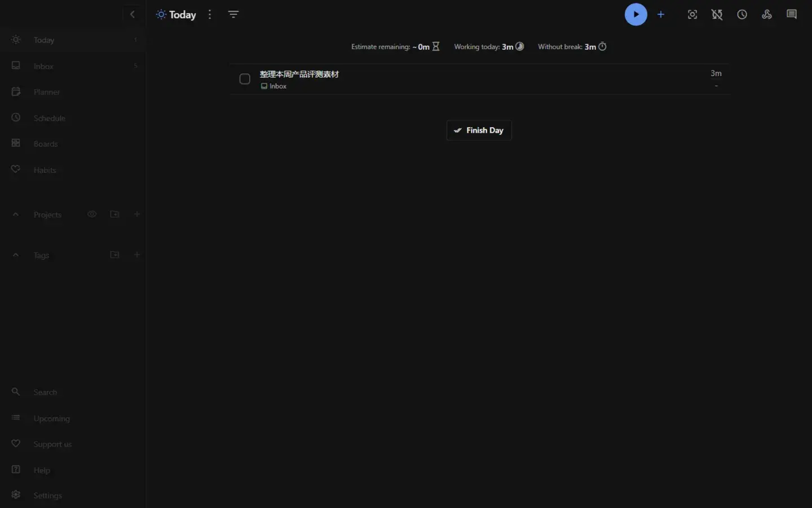Open Inbox in the left sidebar navigation
The height and width of the screenshot is (508, 812).
click(x=73, y=66)
